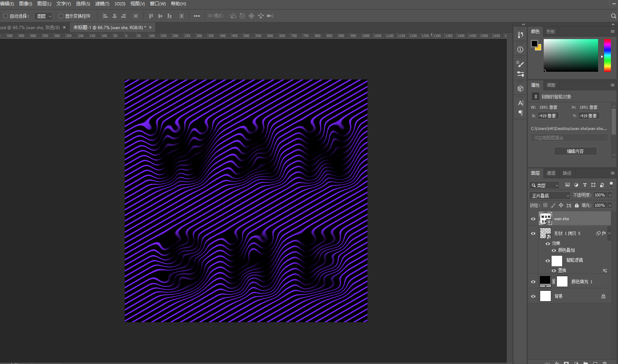Hide the wan she layer
618x364 pixels.
533,219
